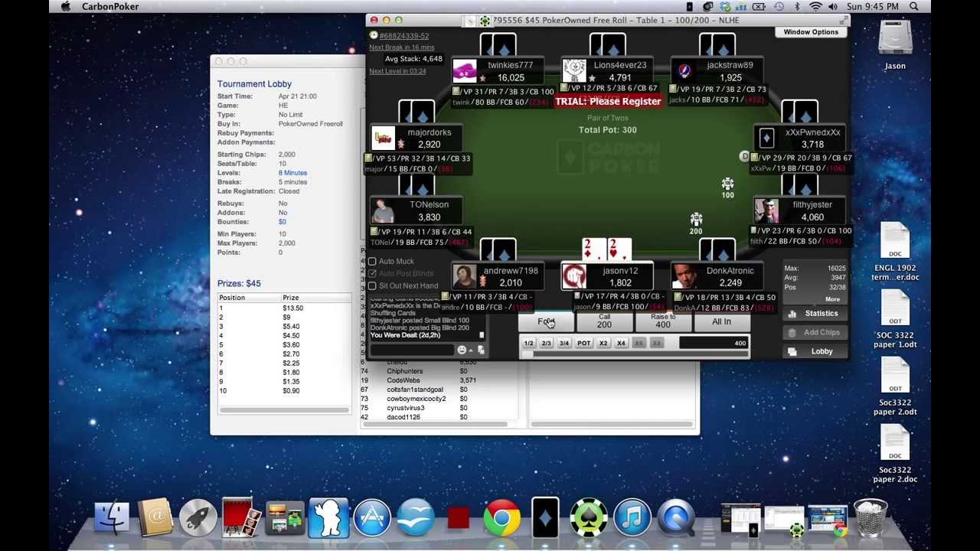Go All In

click(x=721, y=322)
